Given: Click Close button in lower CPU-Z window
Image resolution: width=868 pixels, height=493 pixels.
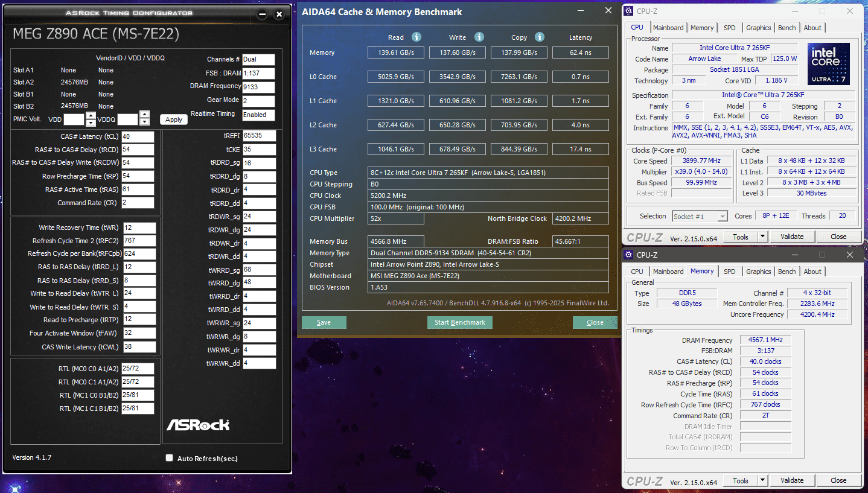Looking at the screenshot, I should [x=838, y=480].
